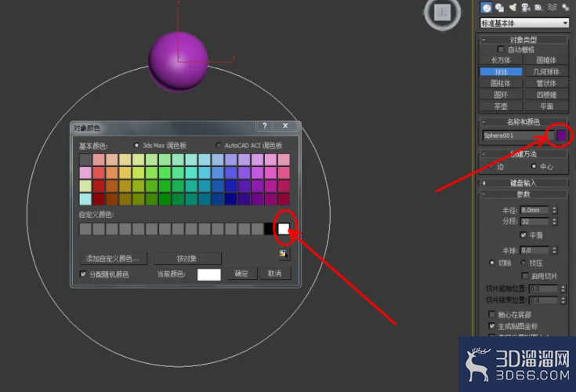Image resolution: width=576 pixels, height=392 pixels.
Task: Switch to the Shapes category icon
Action: [x=499, y=8]
